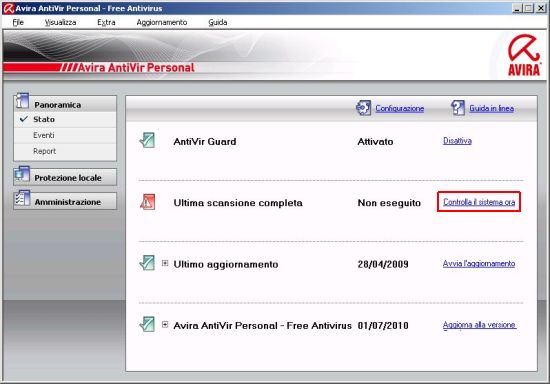The height and width of the screenshot is (384, 550).
Task: Click the Ultimo aggiornamento label
Action: (x=226, y=264)
